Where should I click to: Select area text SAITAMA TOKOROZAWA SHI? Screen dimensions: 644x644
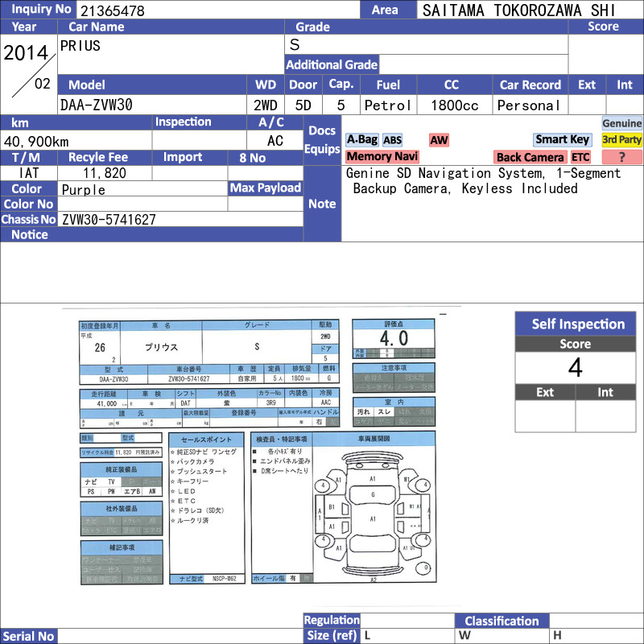tap(518, 10)
